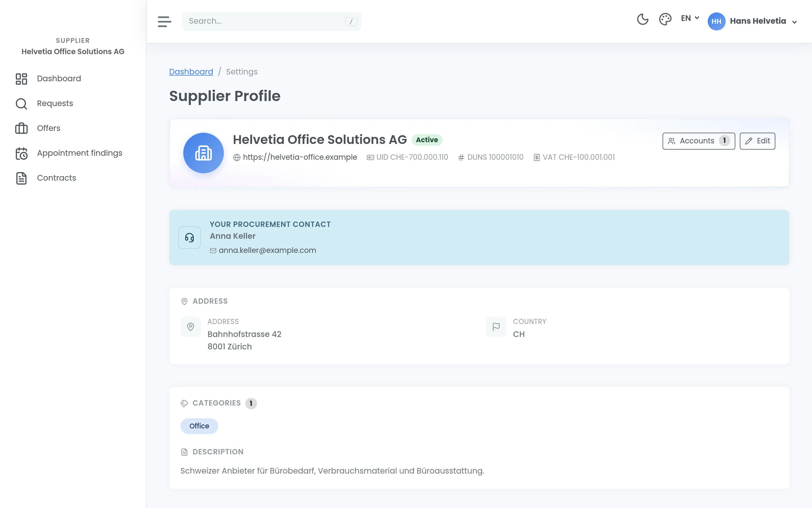Screen dimensions: 812x508
Task: Click the Categories tag icon
Action: pyautogui.click(x=184, y=403)
